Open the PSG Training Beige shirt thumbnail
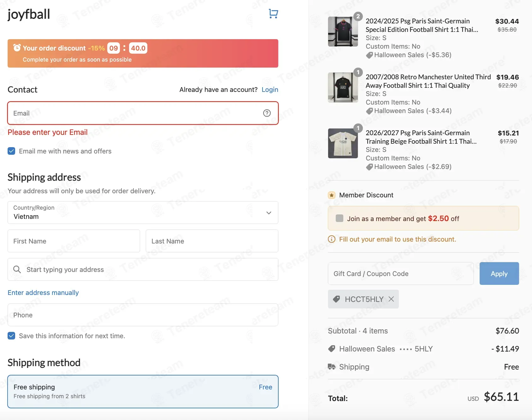 point(343,143)
